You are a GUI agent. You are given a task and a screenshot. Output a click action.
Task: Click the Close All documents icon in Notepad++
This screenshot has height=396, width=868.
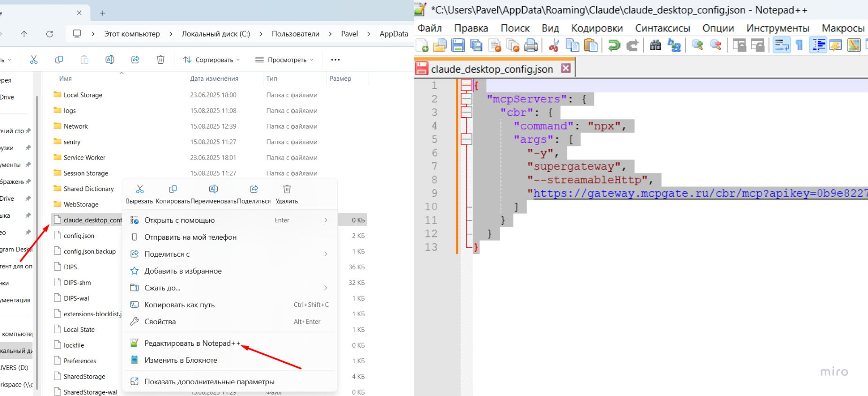tap(513, 46)
